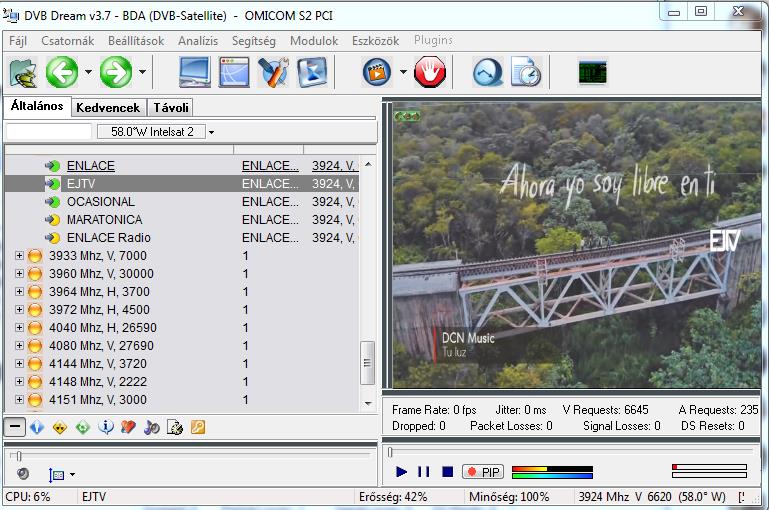Open the Fájl menu
This screenshot has height=510, width=769.
18,41
